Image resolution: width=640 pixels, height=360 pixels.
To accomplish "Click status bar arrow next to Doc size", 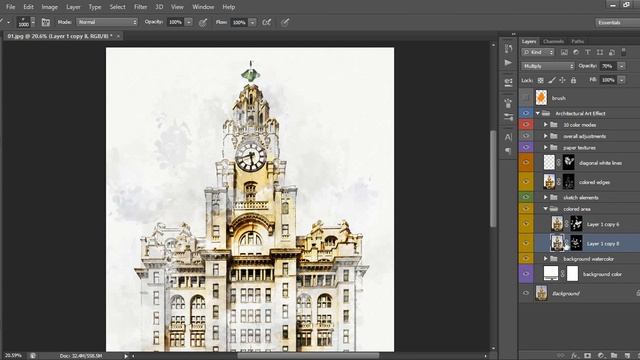I will click(126, 356).
